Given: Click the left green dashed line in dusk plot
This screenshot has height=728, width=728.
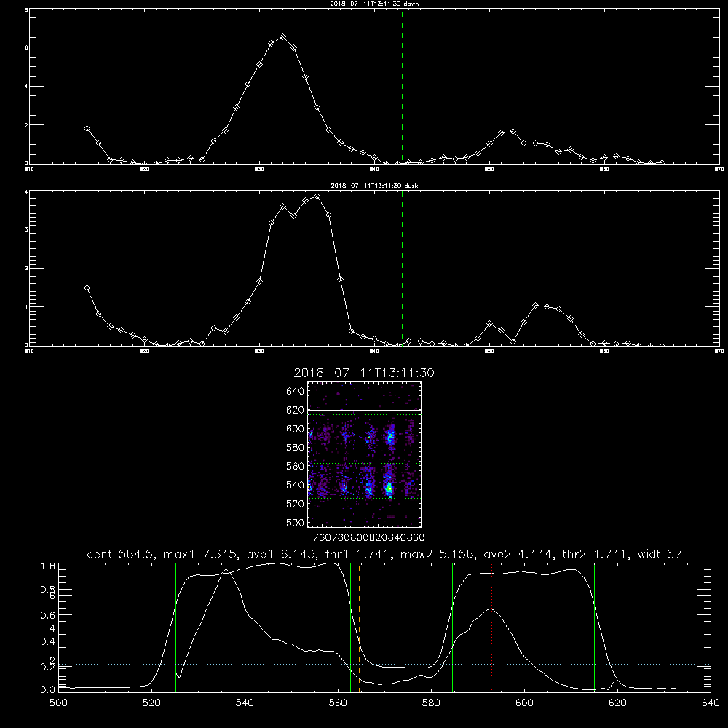Looking at the screenshot, I should 232,269.
